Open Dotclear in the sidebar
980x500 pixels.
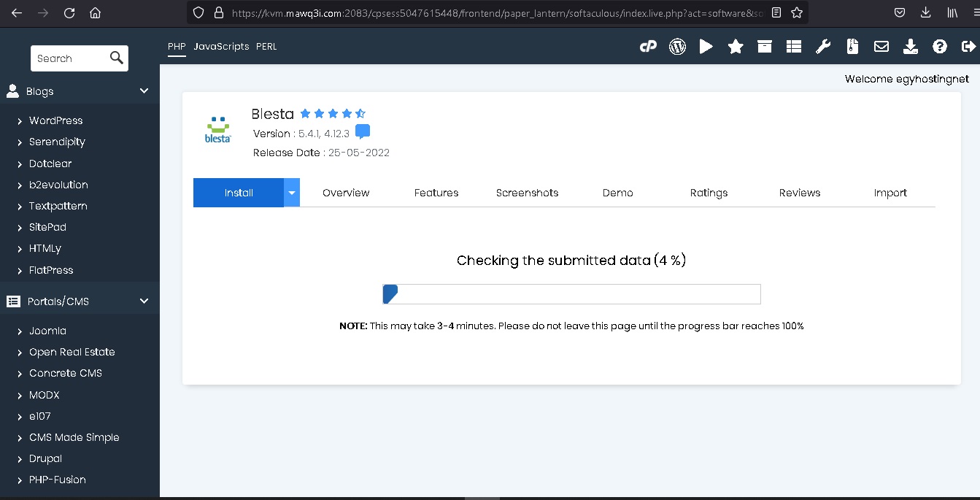point(50,164)
